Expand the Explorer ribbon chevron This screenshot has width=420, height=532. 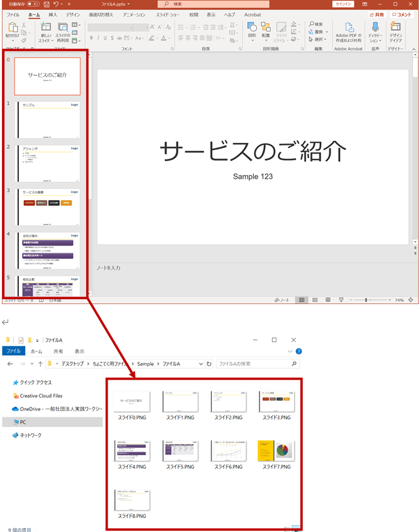coord(290,351)
